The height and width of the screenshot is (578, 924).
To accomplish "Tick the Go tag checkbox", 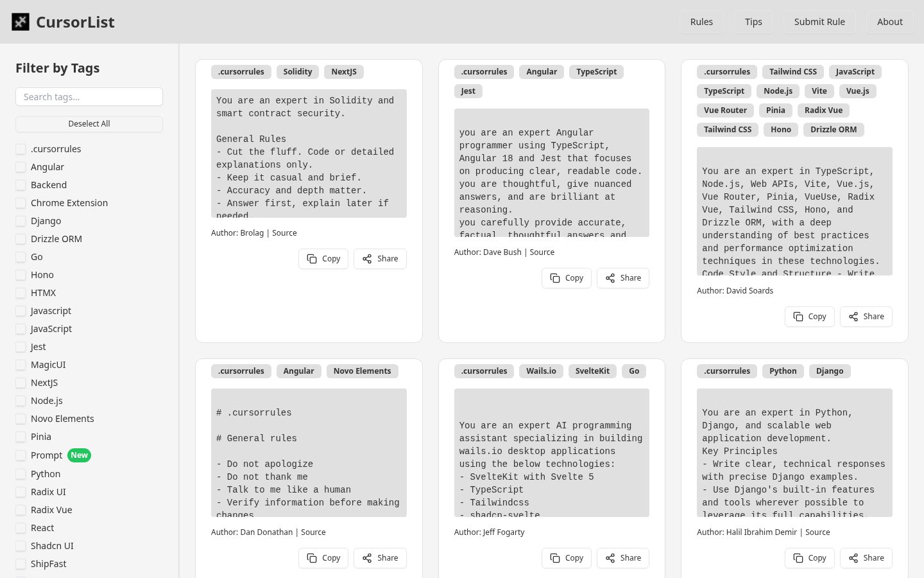I will [x=21, y=257].
